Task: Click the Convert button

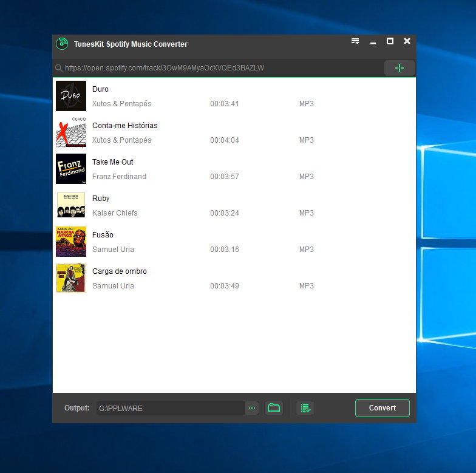Action: (382, 408)
